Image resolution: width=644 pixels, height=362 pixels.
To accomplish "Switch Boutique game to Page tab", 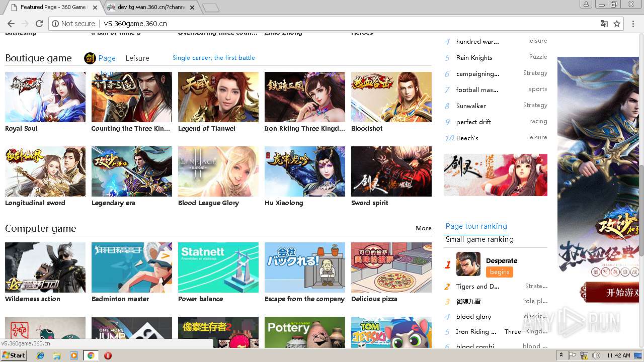I will [107, 58].
